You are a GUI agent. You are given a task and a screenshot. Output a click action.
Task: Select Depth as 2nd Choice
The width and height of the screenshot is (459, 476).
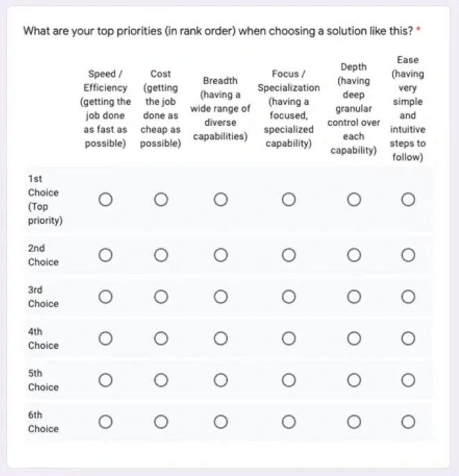pyautogui.click(x=353, y=255)
